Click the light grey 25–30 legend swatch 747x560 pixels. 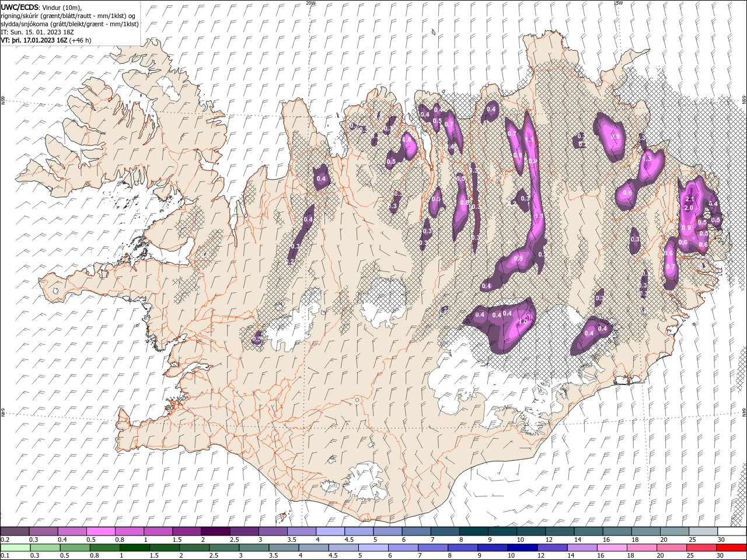(703, 531)
